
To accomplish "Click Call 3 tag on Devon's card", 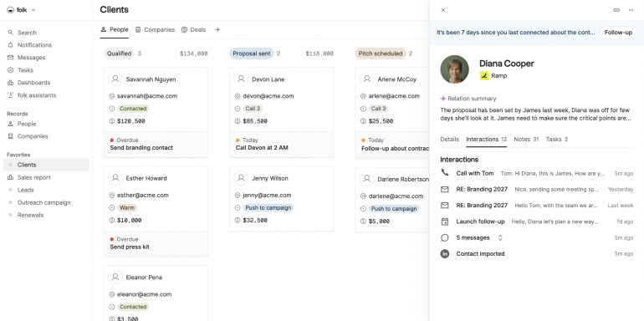I will tap(253, 109).
